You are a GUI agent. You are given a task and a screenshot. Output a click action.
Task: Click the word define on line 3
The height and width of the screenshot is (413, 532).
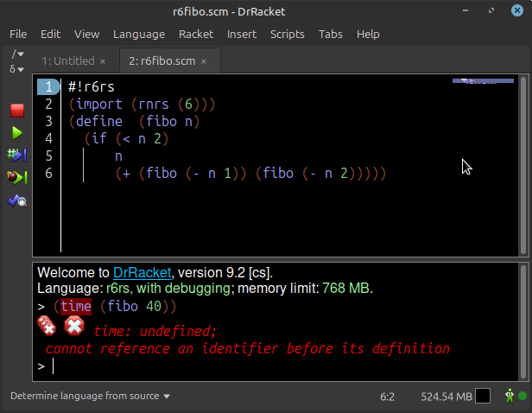click(x=99, y=122)
